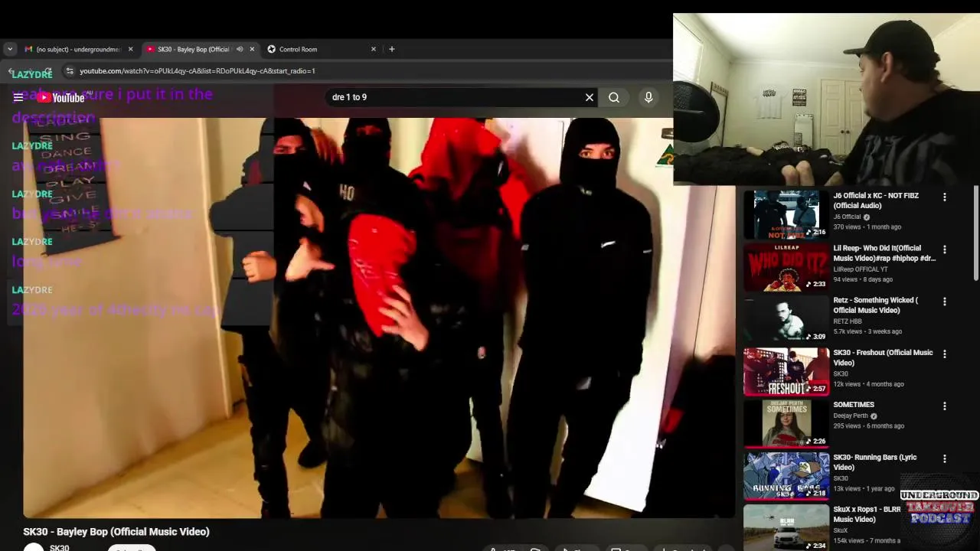980x551 pixels.
Task: Click the main video player
Action: point(379,318)
